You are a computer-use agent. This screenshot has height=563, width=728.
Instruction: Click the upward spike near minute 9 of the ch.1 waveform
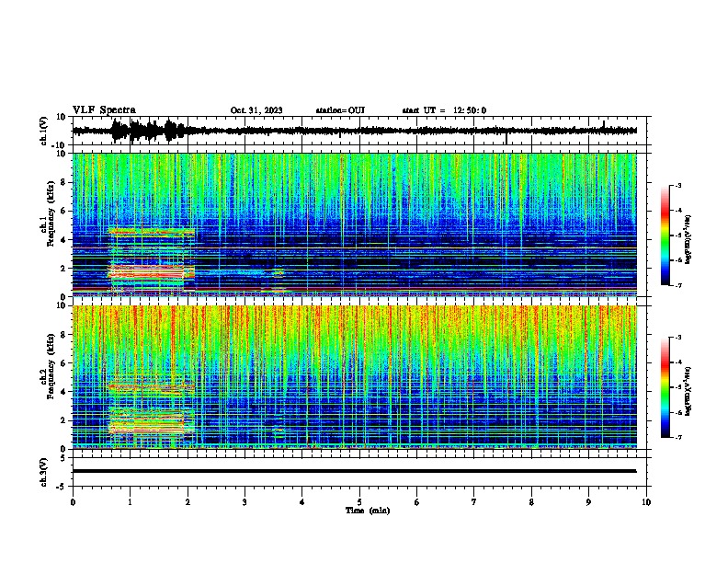point(604,124)
